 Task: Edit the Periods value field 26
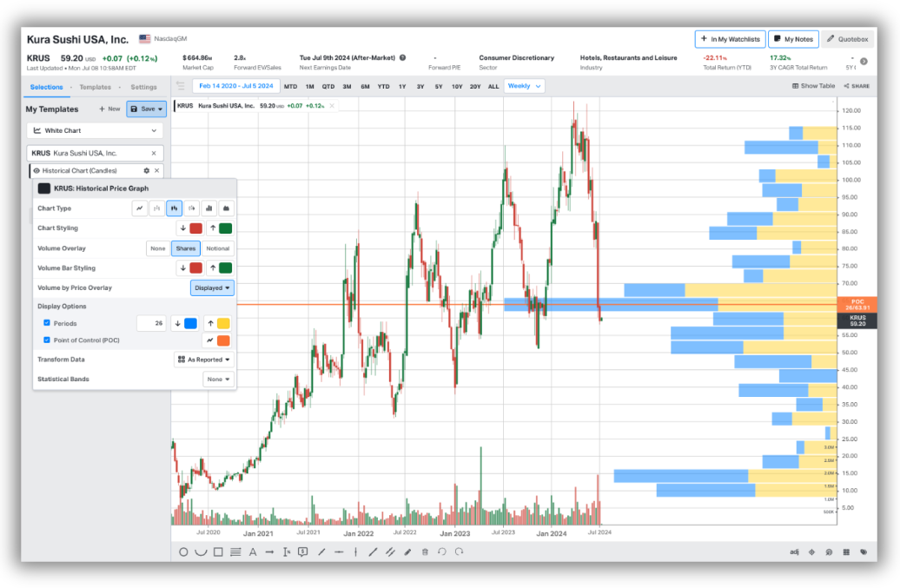[x=151, y=324]
